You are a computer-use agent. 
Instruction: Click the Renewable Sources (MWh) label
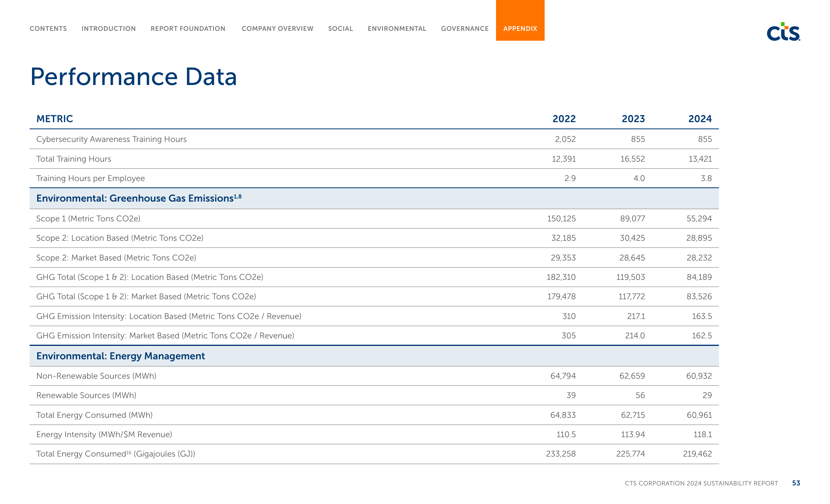click(86, 395)
